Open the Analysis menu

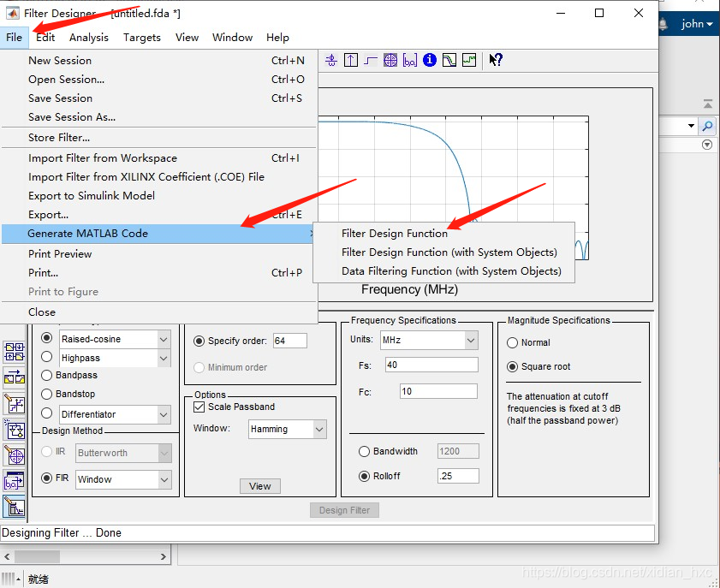pos(89,37)
